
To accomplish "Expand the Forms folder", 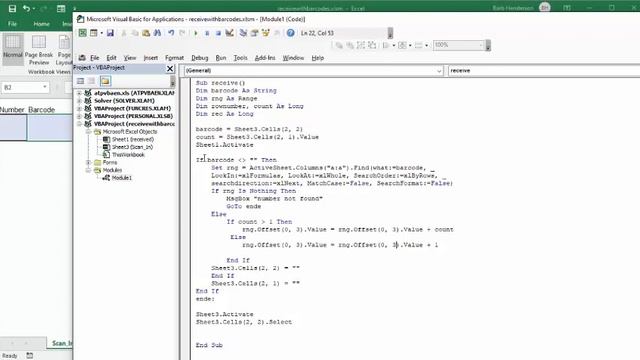I will click(x=88, y=162).
